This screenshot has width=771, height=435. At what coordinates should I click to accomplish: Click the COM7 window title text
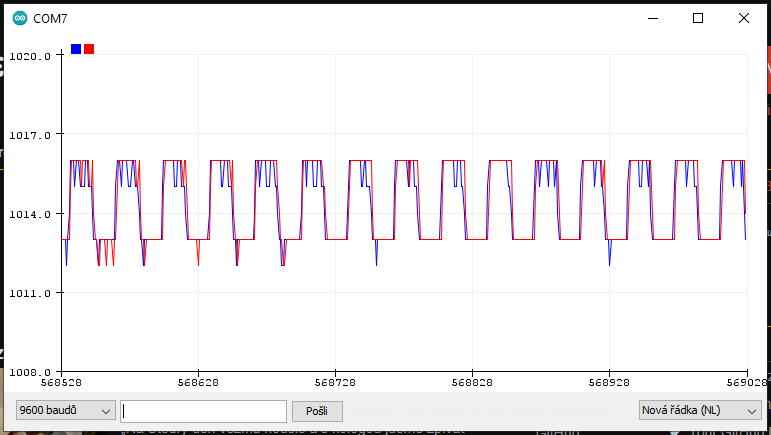[x=50, y=18]
